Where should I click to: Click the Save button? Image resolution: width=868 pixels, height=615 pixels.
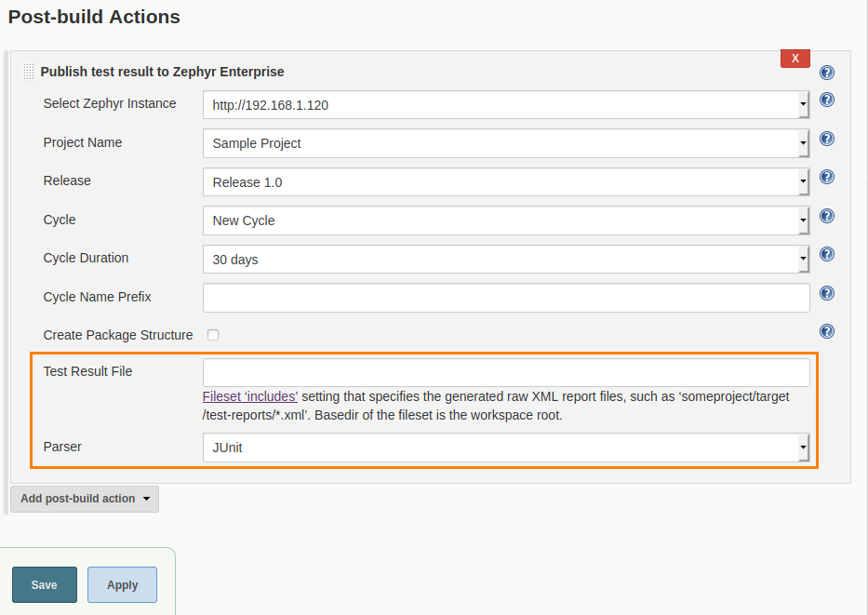coord(44,585)
